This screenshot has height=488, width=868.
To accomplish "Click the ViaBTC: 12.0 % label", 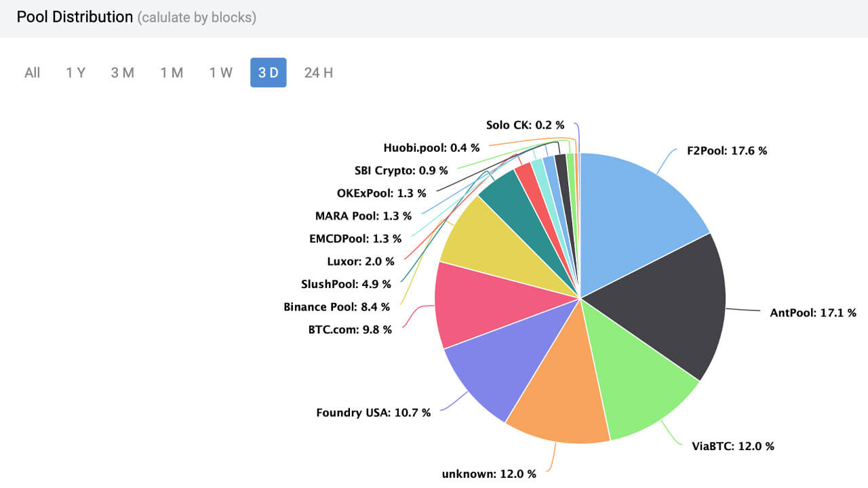I will [x=733, y=446].
